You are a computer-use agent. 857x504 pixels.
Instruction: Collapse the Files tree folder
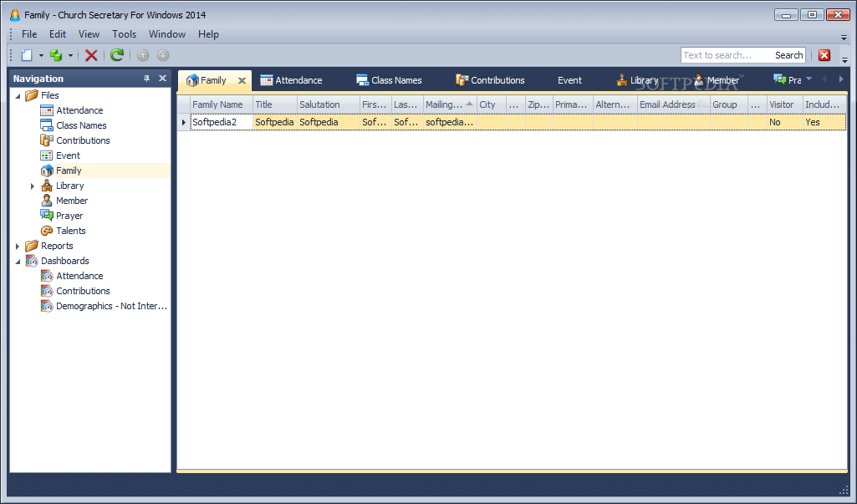(x=18, y=96)
